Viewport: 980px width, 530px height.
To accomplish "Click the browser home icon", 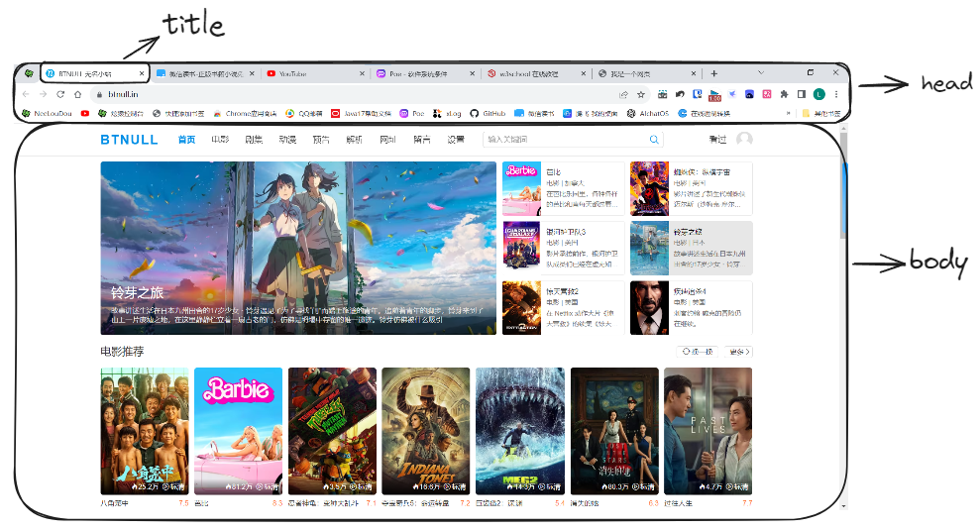I will (77, 94).
